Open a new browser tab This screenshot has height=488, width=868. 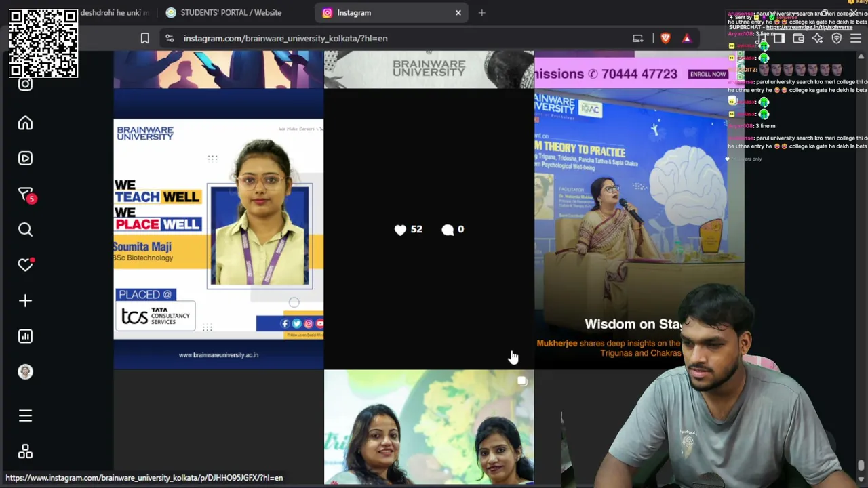click(481, 12)
